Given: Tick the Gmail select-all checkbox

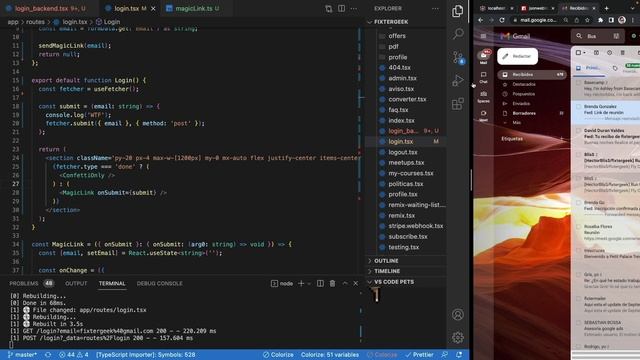Looking at the screenshot, I should coord(578,53).
